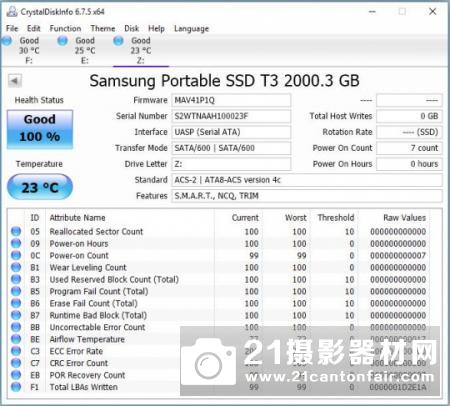Click status icon for Reallocated Sector Count
This screenshot has height=406, width=450.
pos(16,231)
